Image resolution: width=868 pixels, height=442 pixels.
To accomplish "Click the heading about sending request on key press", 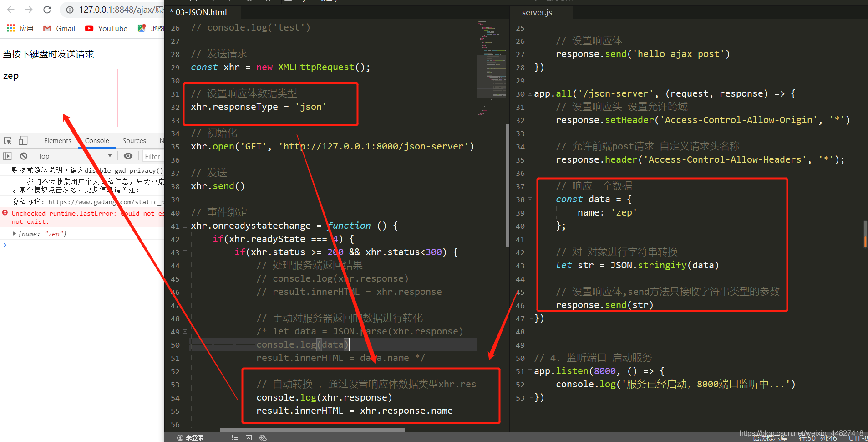I will pyautogui.click(x=48, y=54).
